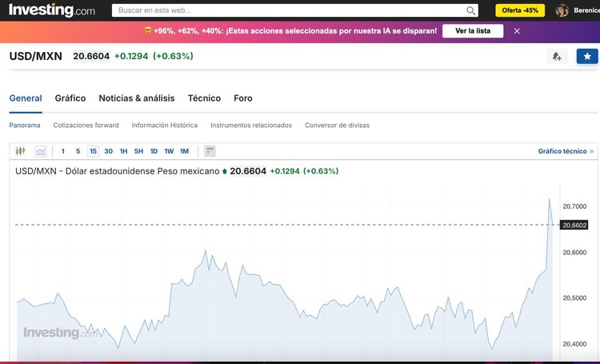600x364 pixels.
Task: Open Cotizaciones forward
Action: [86, 125]
